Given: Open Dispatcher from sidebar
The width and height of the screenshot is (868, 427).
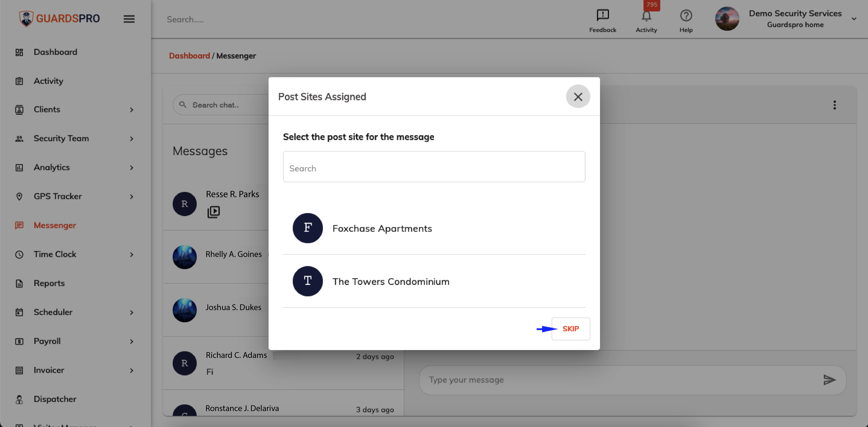Looking at the screenshot, I should [x=55, y=399].
